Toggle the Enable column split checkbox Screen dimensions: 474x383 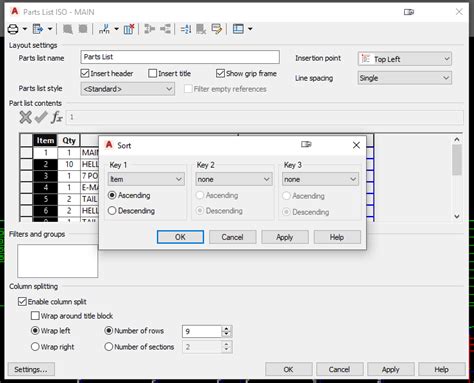(x=22, y=302)
